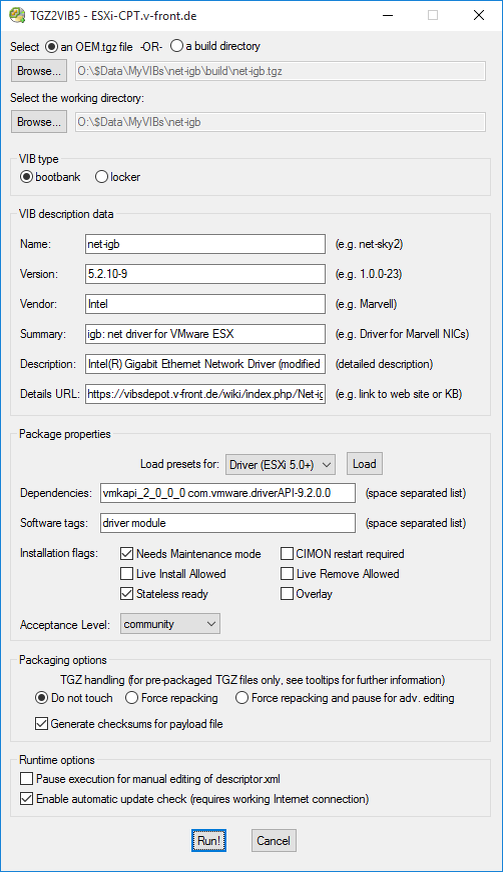Click the Vendor field containing Intel
The height and width of the screenshot is (872, 503).
point(205,304)
